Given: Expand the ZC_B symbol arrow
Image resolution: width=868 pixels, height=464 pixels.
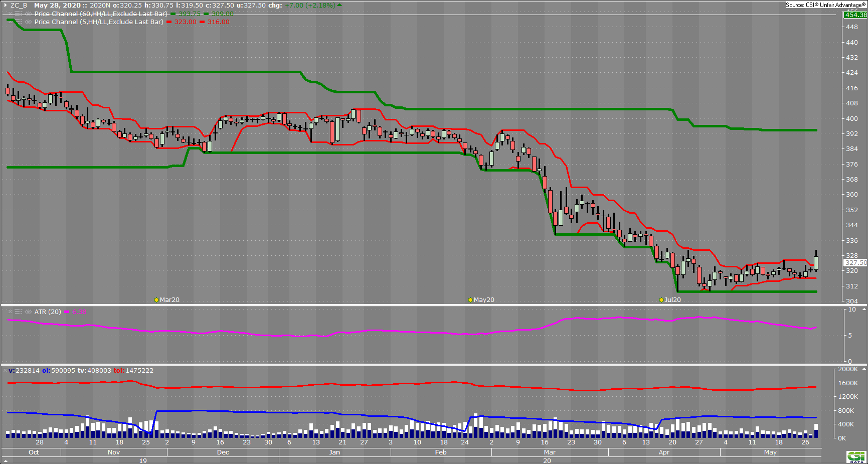Looking at the screenshot, I should [x=6, y=5].
